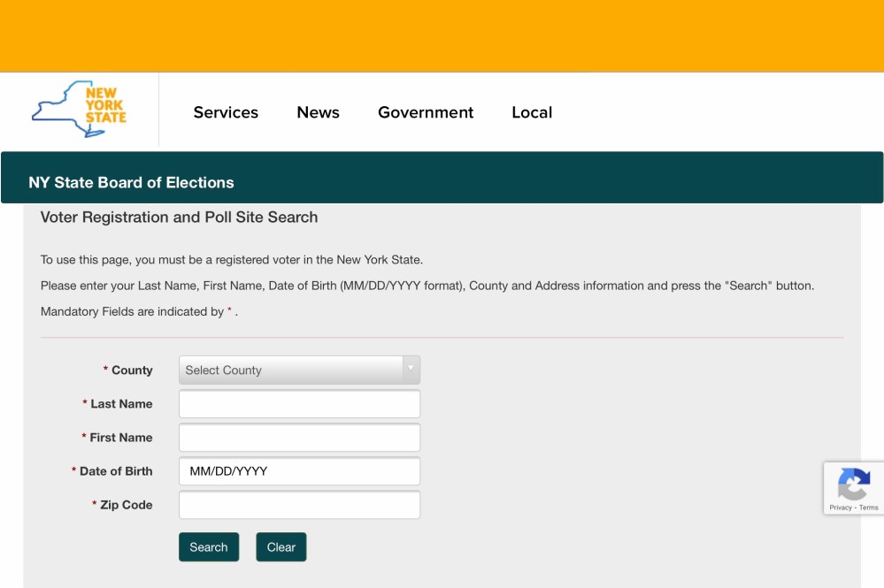Click the New York State logo
The height and width of the screenshot is (588, 884).
point(80,110)
